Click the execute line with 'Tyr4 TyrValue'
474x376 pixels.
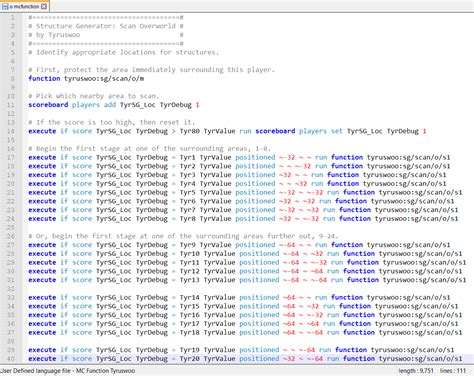click(237, 183)
